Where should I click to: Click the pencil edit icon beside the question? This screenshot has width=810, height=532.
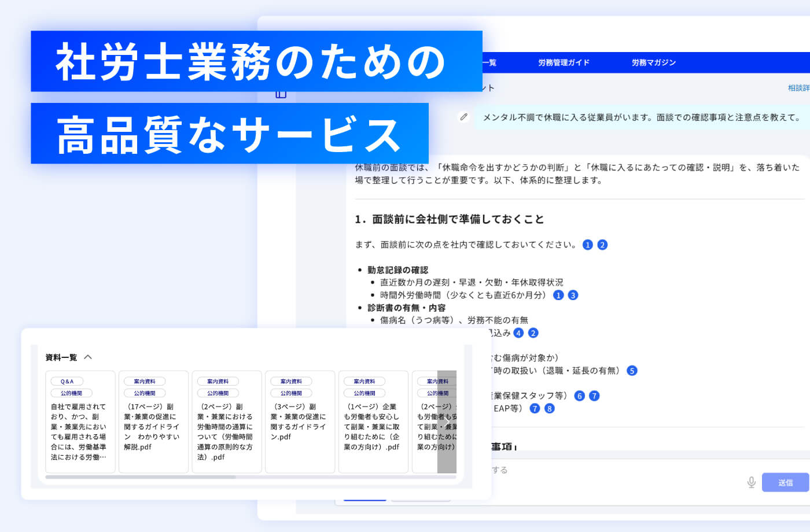(463, 117)
